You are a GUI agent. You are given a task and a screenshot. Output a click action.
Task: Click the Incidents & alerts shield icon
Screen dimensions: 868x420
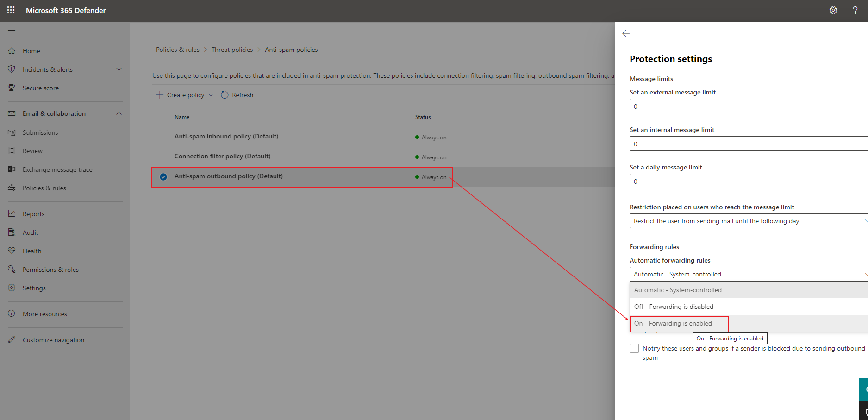tap(12, 69)
